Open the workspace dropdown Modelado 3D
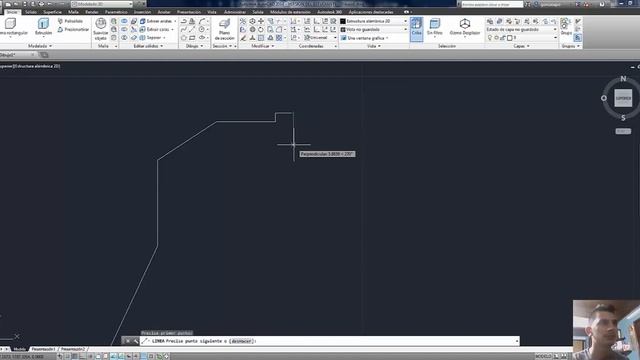 [102, 4]
